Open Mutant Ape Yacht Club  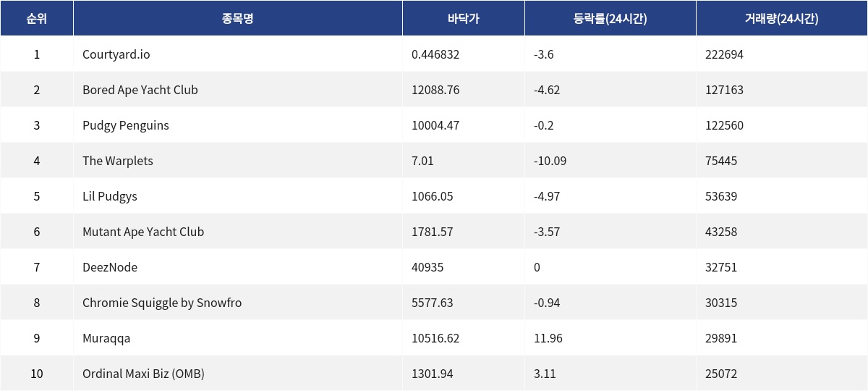click(x=143, y=232)
